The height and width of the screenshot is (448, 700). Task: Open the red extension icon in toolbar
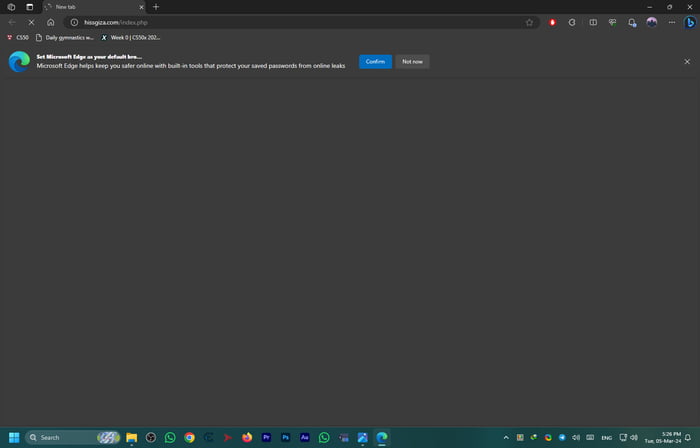[x=554, y=22]
